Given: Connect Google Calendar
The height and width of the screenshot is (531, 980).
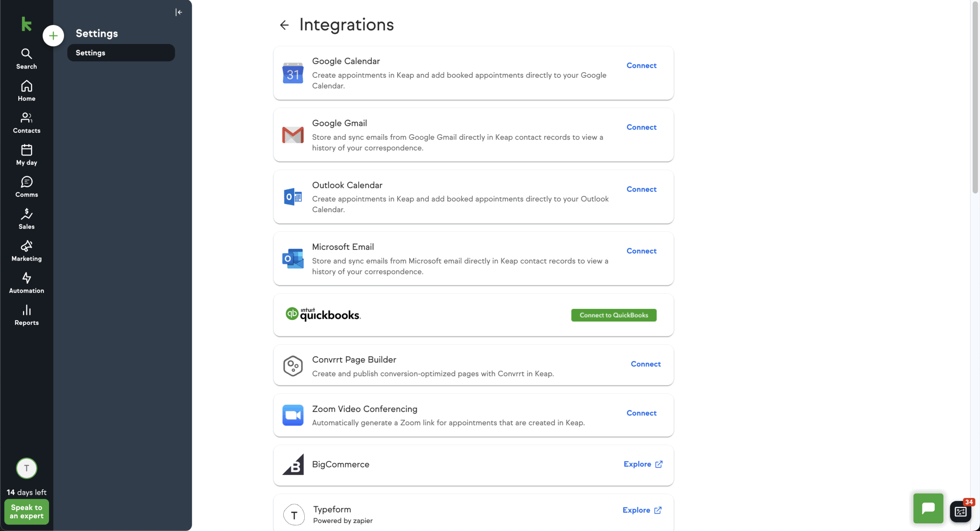Looking at the screenshot, I should coord(641,66).
